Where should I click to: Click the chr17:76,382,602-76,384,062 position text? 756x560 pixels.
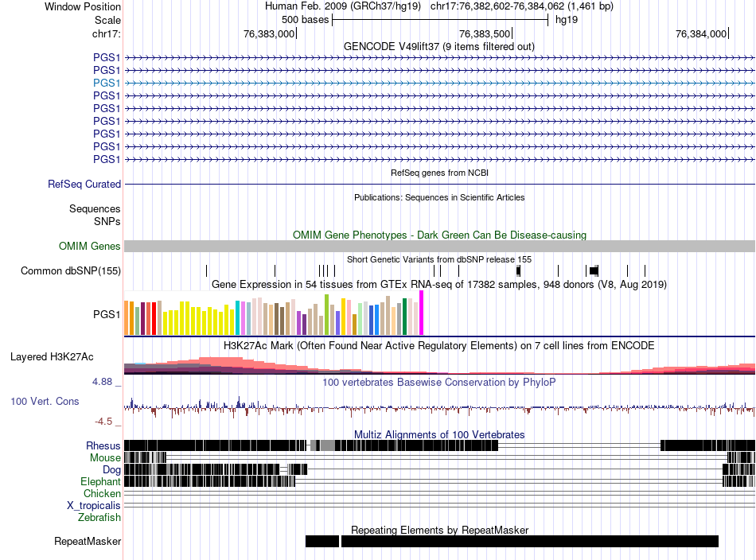pos(522,6)
